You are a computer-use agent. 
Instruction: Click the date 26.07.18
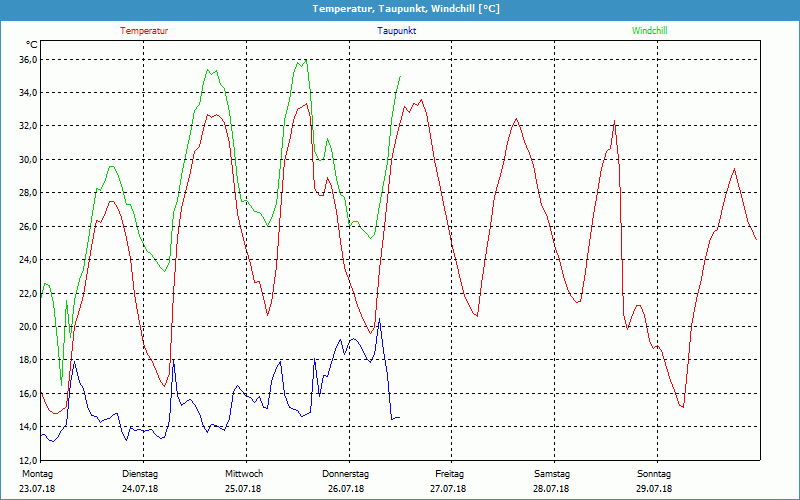pyautogui.click(x=346, y=489)
